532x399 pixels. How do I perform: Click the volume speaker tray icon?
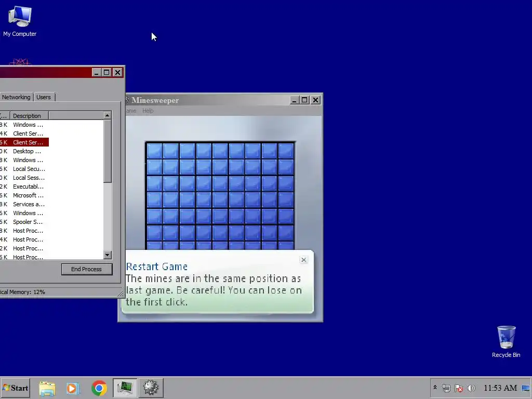pyautogui.click(x=471, y=388)
